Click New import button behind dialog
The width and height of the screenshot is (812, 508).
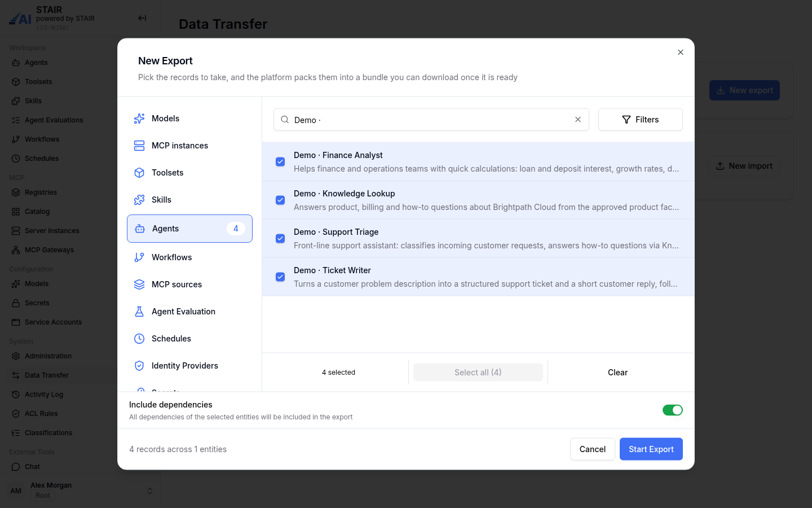744,166
